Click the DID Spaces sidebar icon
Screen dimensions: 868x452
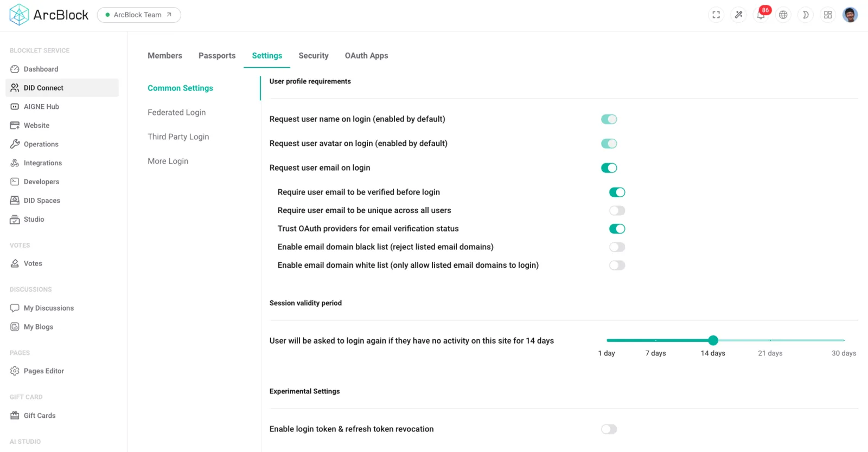pos(15,201)
